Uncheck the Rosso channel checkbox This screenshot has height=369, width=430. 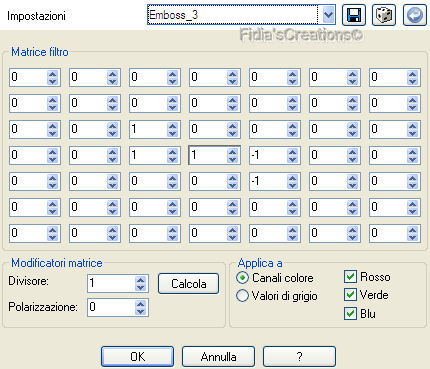pyautogui.click(x=350, y=277)
